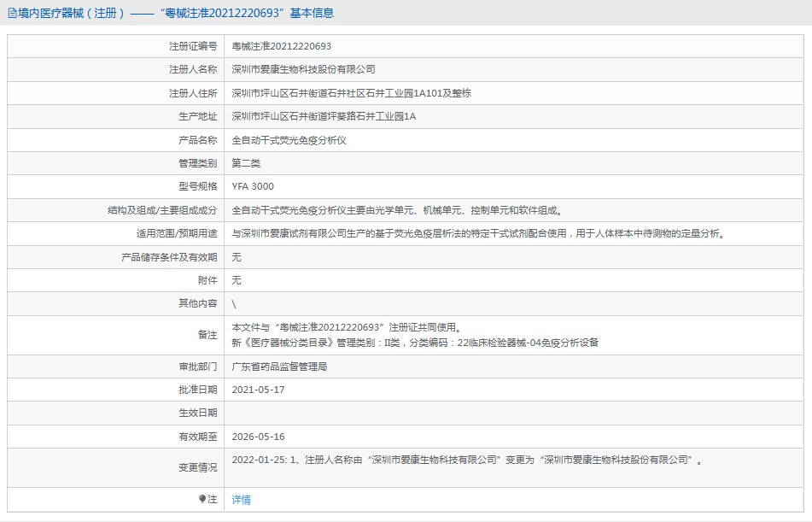Click the change record dated 2022-01-25
This screenshot has width=812, height=522.
point(467,460)
